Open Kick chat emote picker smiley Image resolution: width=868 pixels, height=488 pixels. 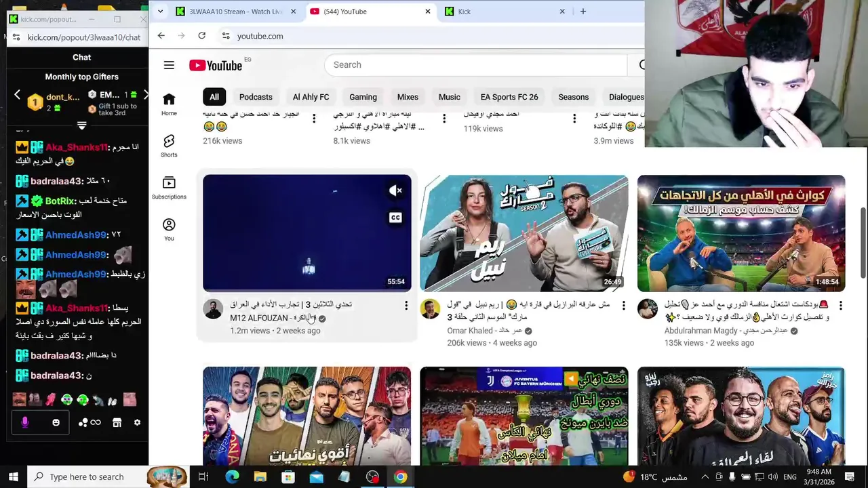pyautogui.click(x=56, y=422)
